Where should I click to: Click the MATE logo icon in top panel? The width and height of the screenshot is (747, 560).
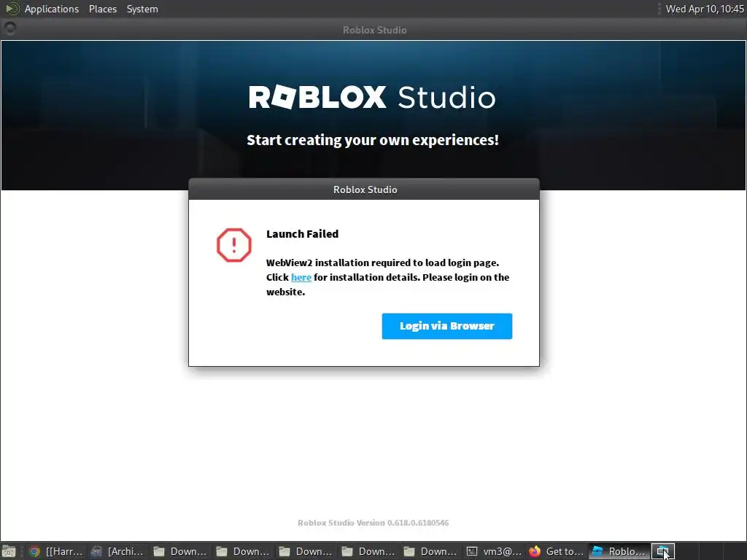12,9
